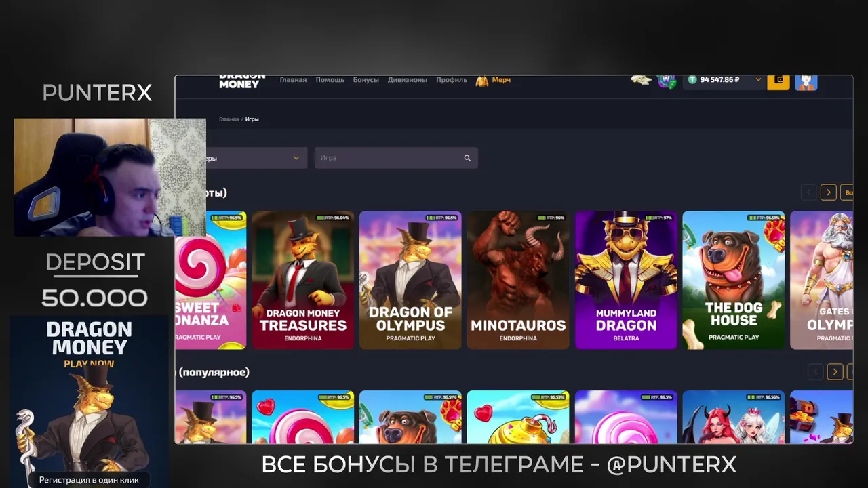Screen dimensions: 868x488
Task: Click the green Tether currency icon
Action: [692, 80]
